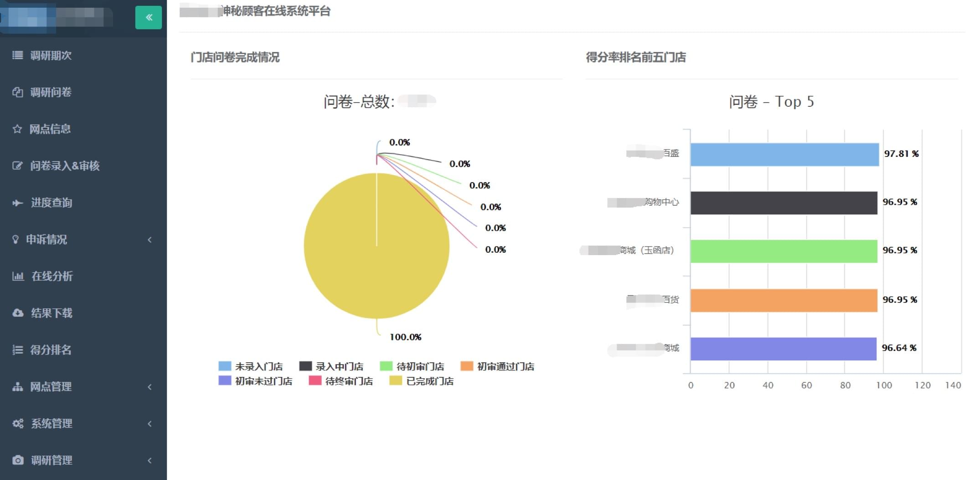Click the cloud download icon beside 结果下载

(x=18, y=313)
